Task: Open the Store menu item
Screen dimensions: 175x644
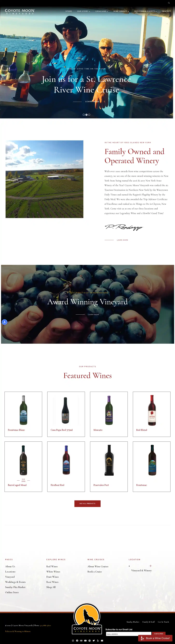Action: point(69,11)
